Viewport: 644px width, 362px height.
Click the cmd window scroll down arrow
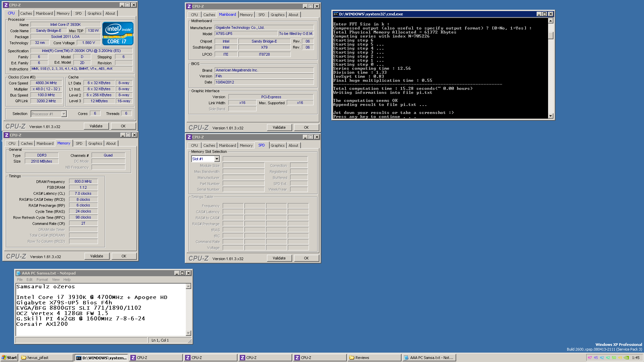coord(550,116)
